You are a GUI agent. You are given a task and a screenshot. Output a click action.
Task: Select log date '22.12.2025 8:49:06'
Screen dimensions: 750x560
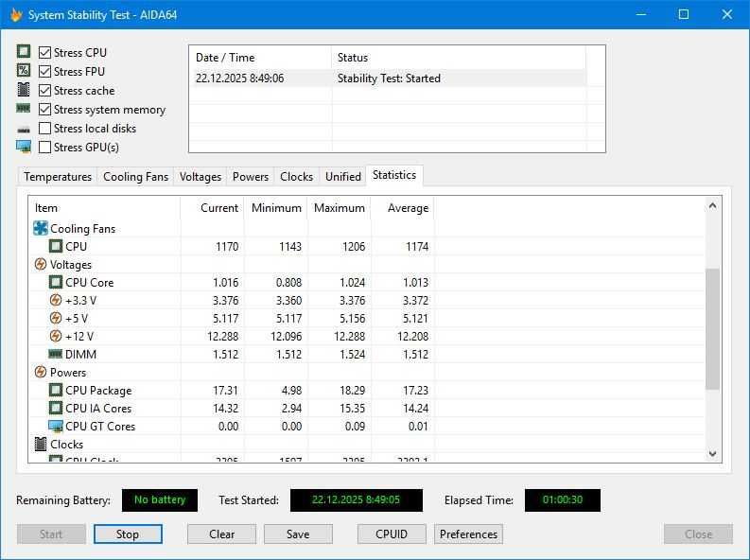[239, 78]
